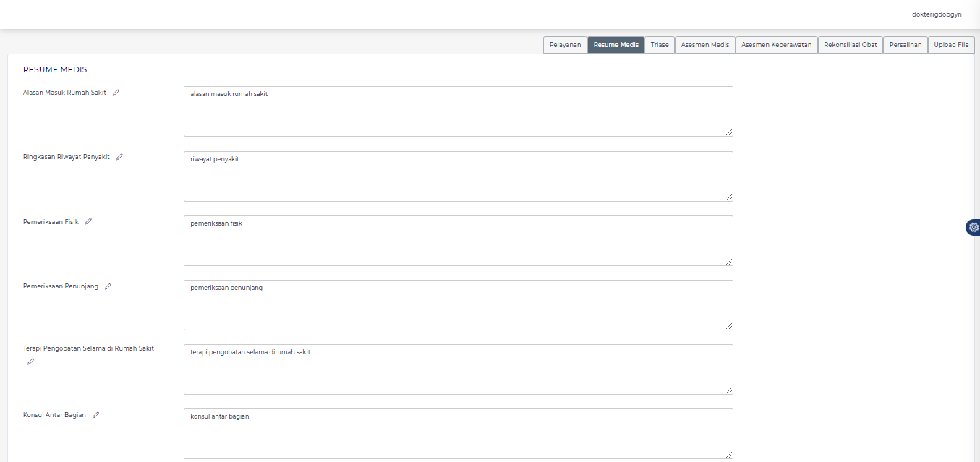The height and width of the screenshot is (462, 980).
Task: Click the pencil icon beside Pemeriksaan Fisik
Action: [88, 221]
